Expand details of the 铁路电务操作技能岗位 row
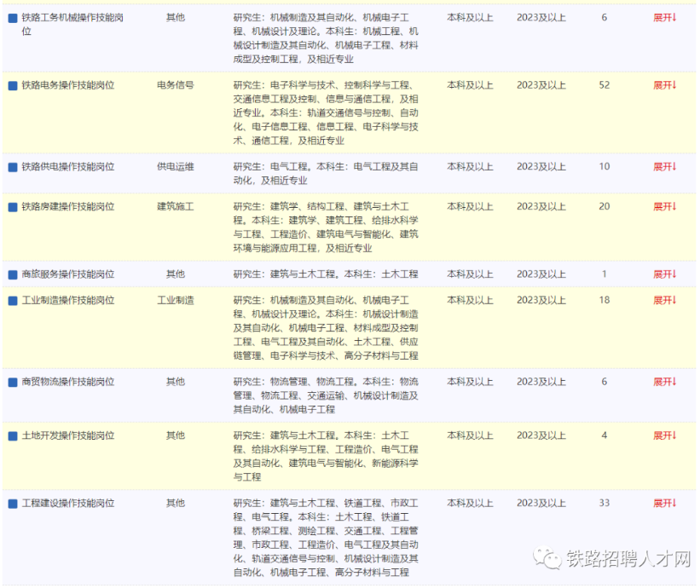 pyautogui.click(x=664, y=85)
